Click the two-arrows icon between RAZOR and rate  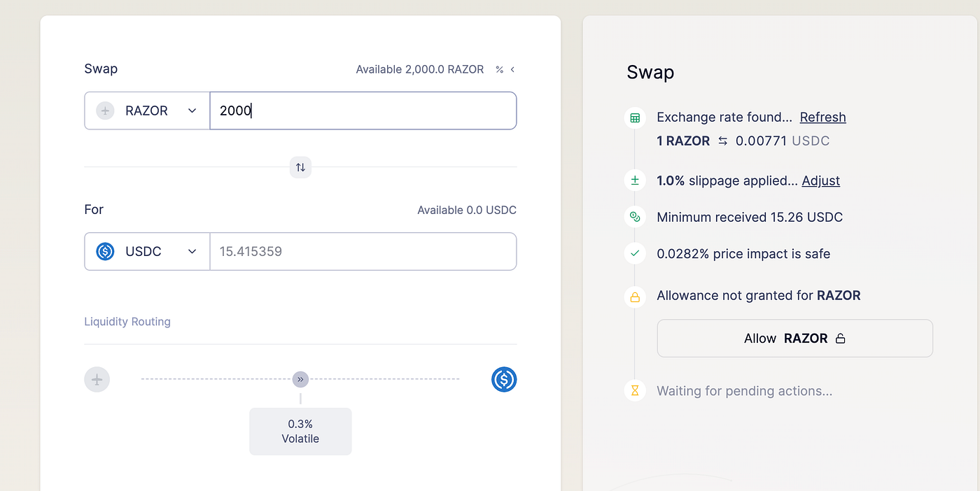[x=723, y=141]
